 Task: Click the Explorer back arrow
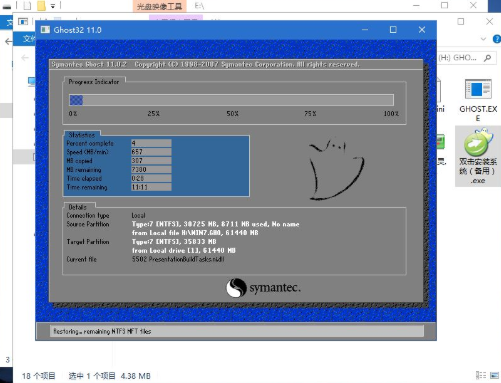click(x=8, y=41)
